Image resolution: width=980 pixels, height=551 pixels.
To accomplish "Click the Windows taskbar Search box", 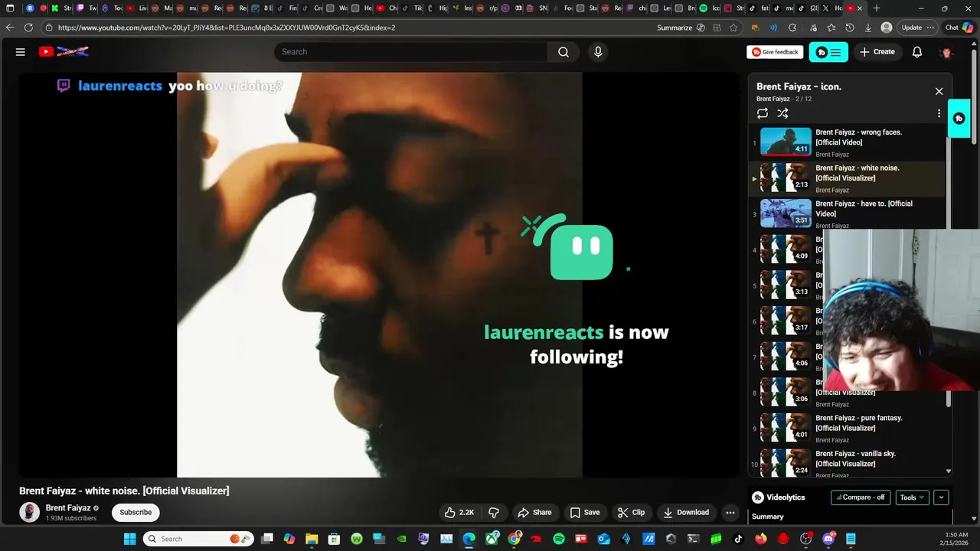I will click(x=198, y=539).
